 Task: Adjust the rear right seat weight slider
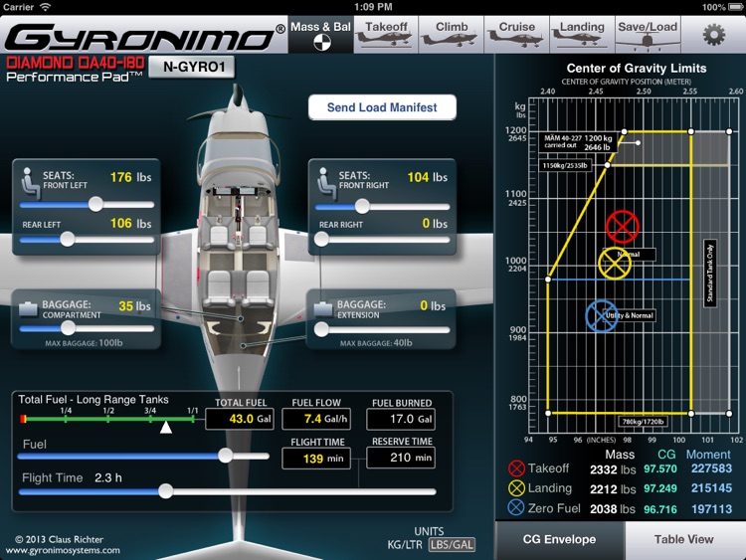coord(321,240)
